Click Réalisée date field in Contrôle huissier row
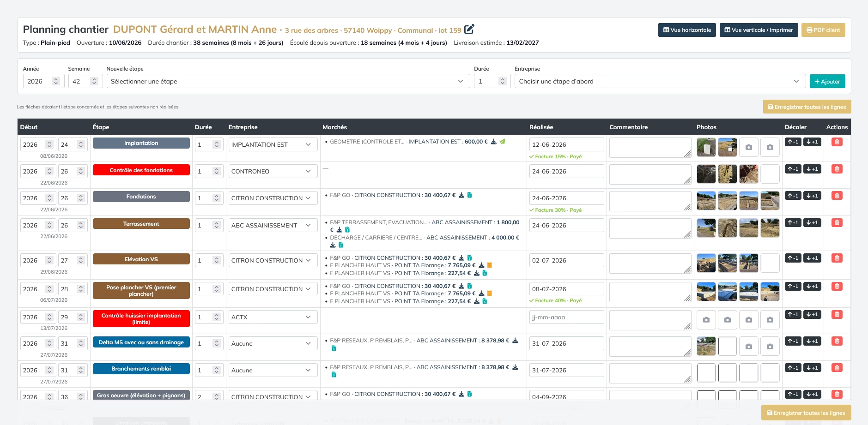The image size is (868, 425). point(566,317)
